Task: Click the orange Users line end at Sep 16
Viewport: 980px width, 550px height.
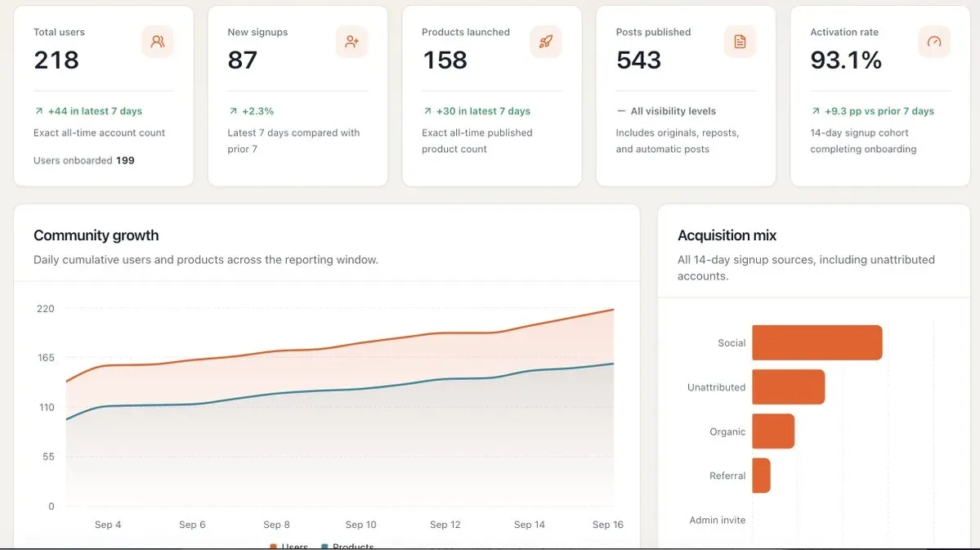Action: tap(612, 310)
